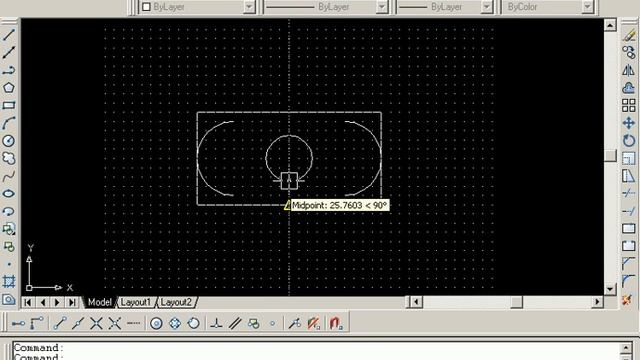Viewport: 640px width, 360px height.
Task: Select the Polygon tool
Action: point(9,88)
